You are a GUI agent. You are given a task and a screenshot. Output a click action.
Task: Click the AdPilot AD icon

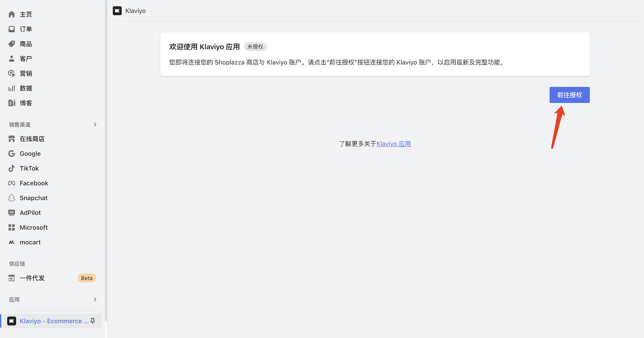(12, 213)
